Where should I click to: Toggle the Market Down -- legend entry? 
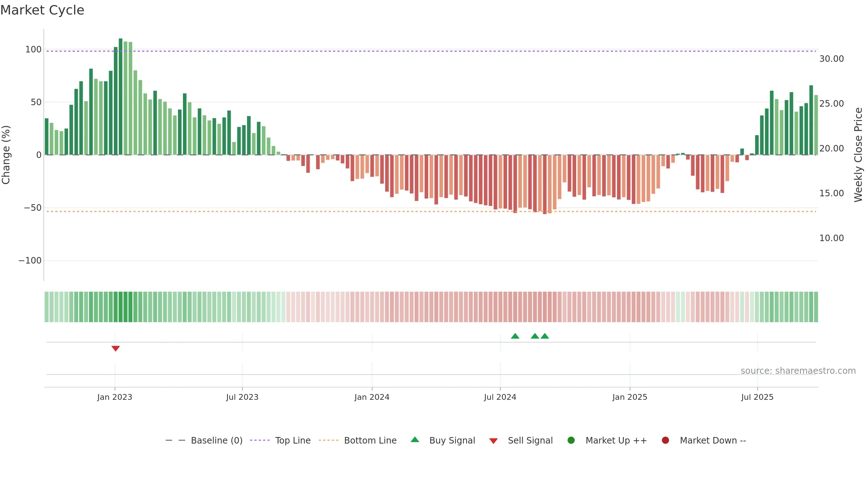(704, 440)
